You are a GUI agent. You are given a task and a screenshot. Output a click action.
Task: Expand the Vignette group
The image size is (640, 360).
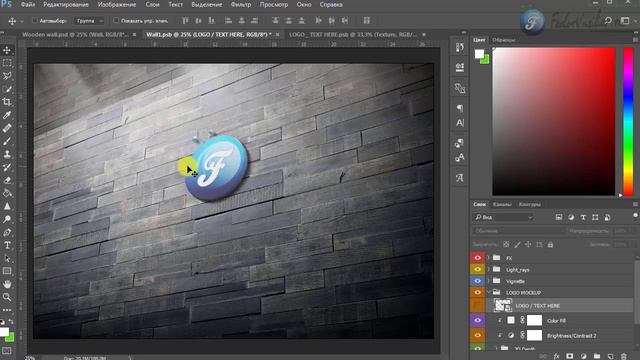488,281
